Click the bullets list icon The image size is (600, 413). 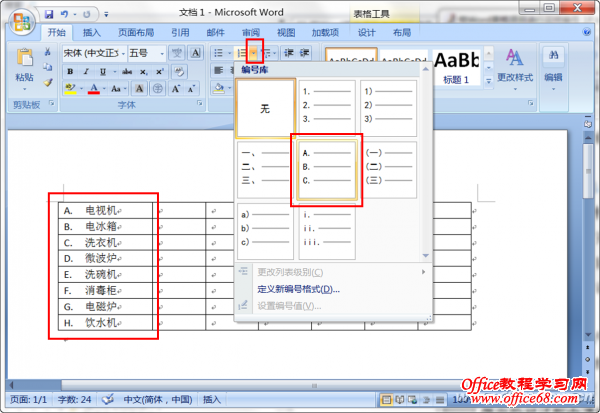(218, 53)
